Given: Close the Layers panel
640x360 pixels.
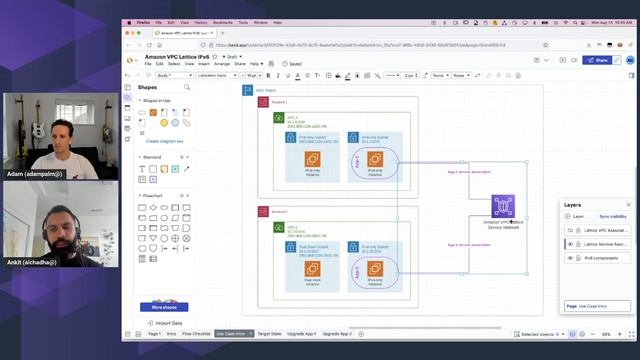Looking at the screenshot, I should 629,204.
